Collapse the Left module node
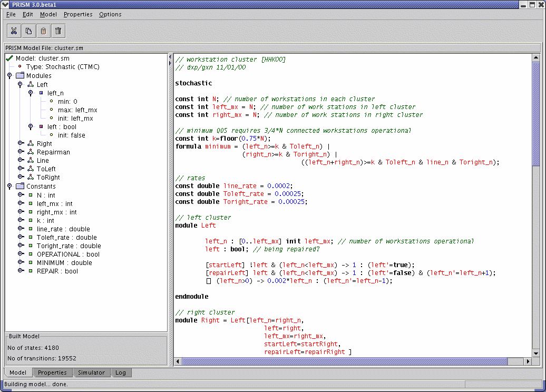The height and width of the screenshot is (392, 546). click(x=21, y=84)
